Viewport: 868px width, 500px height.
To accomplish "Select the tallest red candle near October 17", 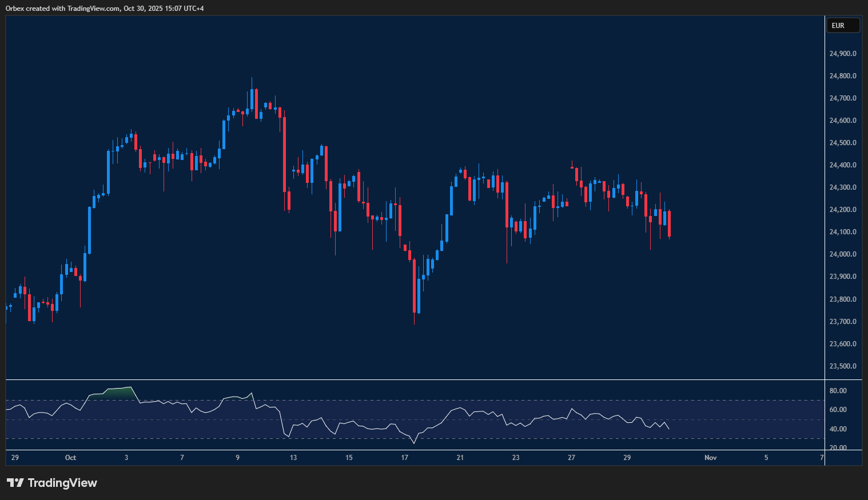I will (415, 286).
